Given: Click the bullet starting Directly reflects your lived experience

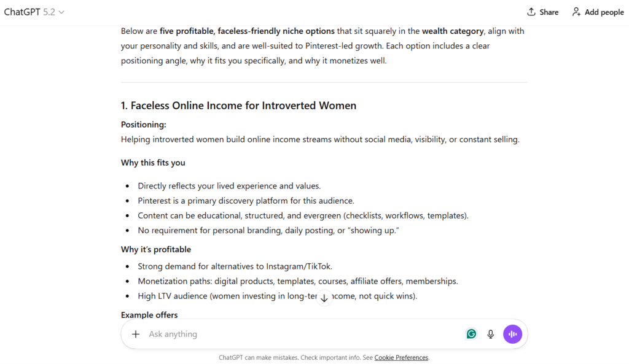Looking at the screenshot, I should pos(229,186).
